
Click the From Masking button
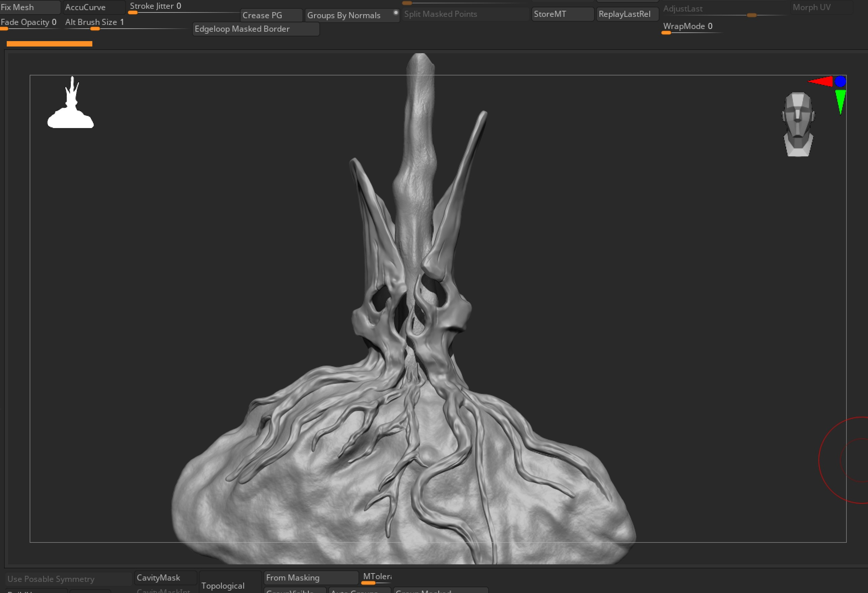(311, 578)
